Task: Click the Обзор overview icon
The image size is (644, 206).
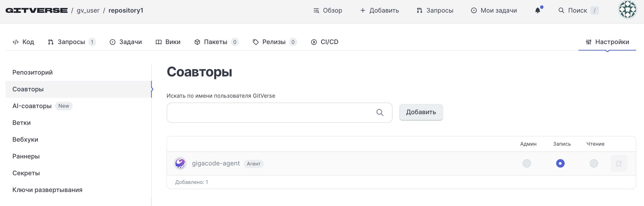Action: tap(316, 10)
